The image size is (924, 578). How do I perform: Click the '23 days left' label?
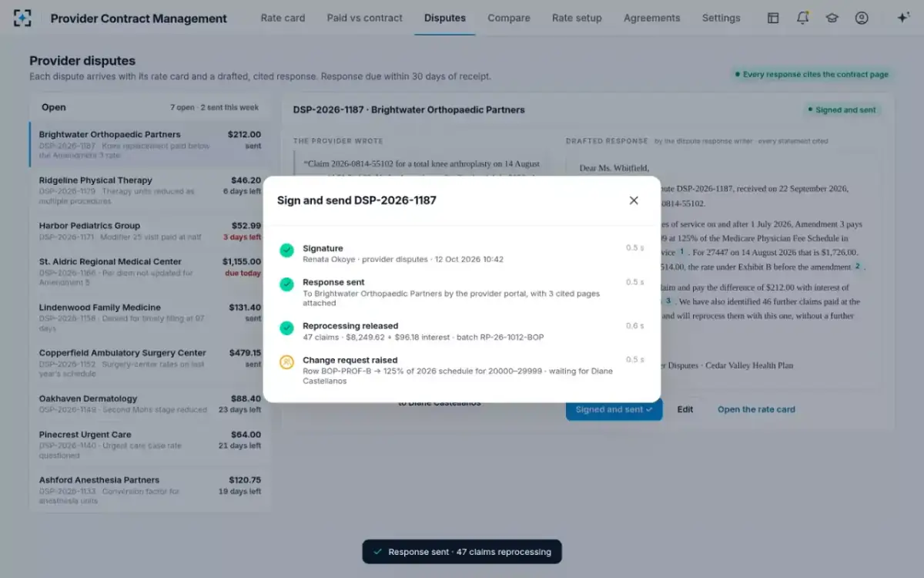[x=239, y=410]
